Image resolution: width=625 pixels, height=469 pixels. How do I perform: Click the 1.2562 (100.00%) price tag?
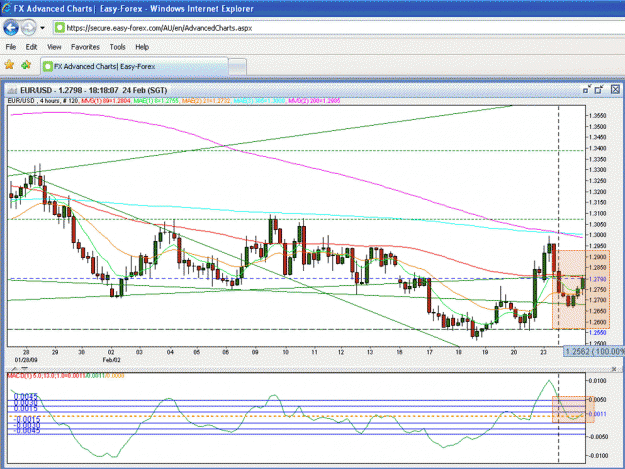[594, 351]
